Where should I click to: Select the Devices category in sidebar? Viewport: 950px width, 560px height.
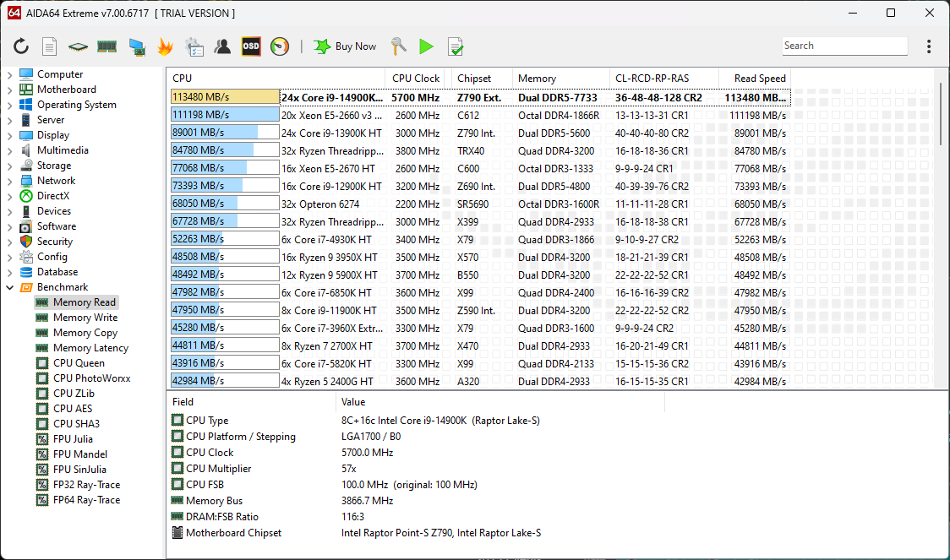point(54,210)
